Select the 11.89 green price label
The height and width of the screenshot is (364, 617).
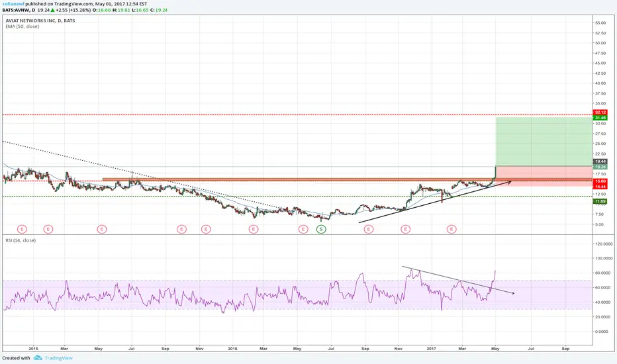[600, 201]
